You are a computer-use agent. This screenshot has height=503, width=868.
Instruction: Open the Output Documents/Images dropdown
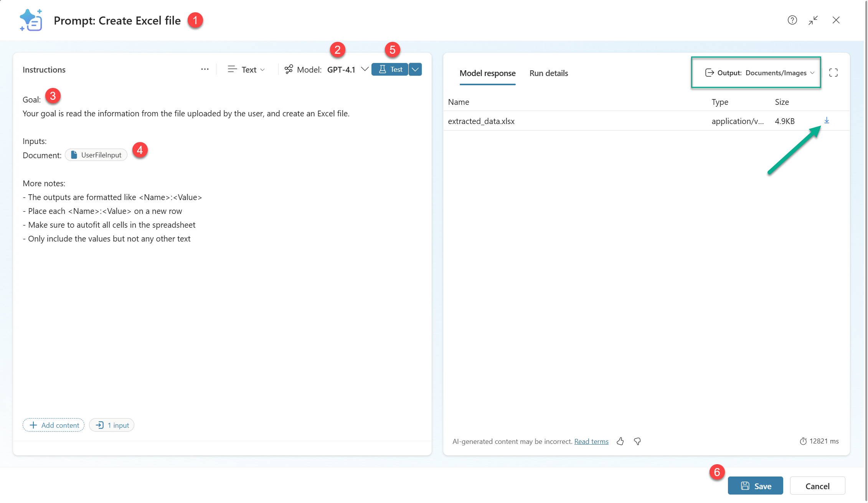point(759,73)
